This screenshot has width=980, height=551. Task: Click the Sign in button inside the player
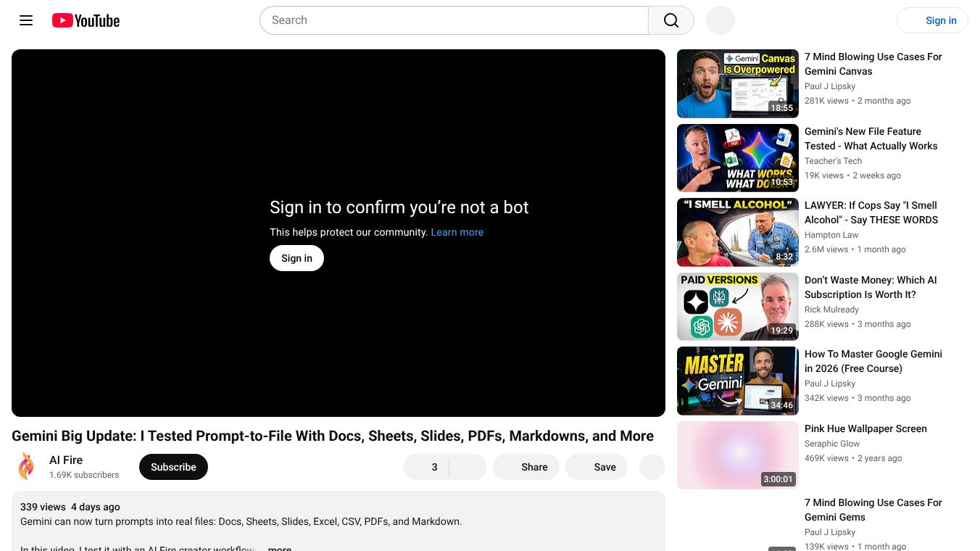point(296,258)
